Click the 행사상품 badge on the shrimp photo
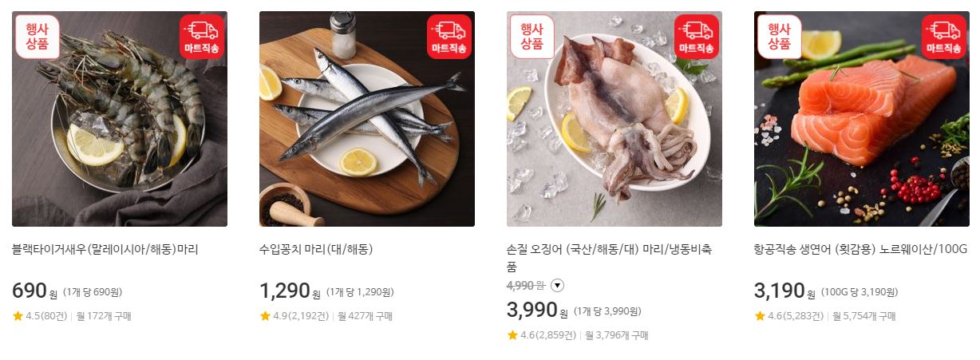Screen dimensions: 980x360 click(x=38, y=37)
